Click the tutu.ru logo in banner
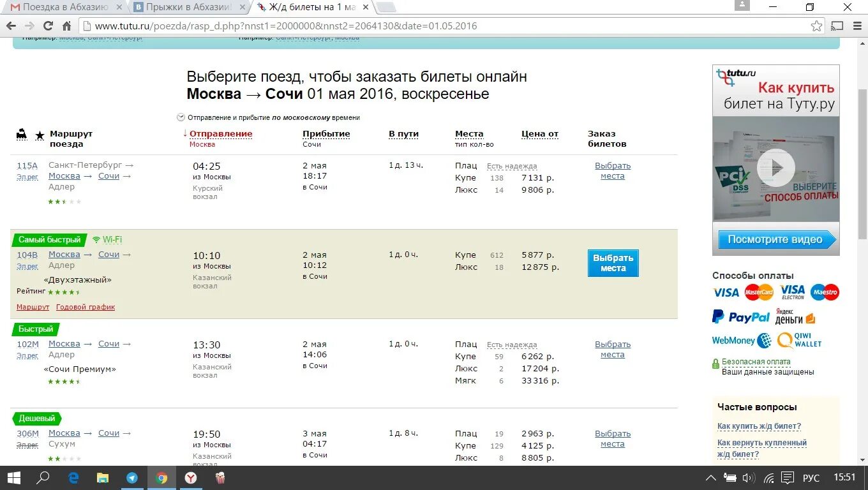Image resolution: width=868 pixels, height=490 pixels. [737, 77]
